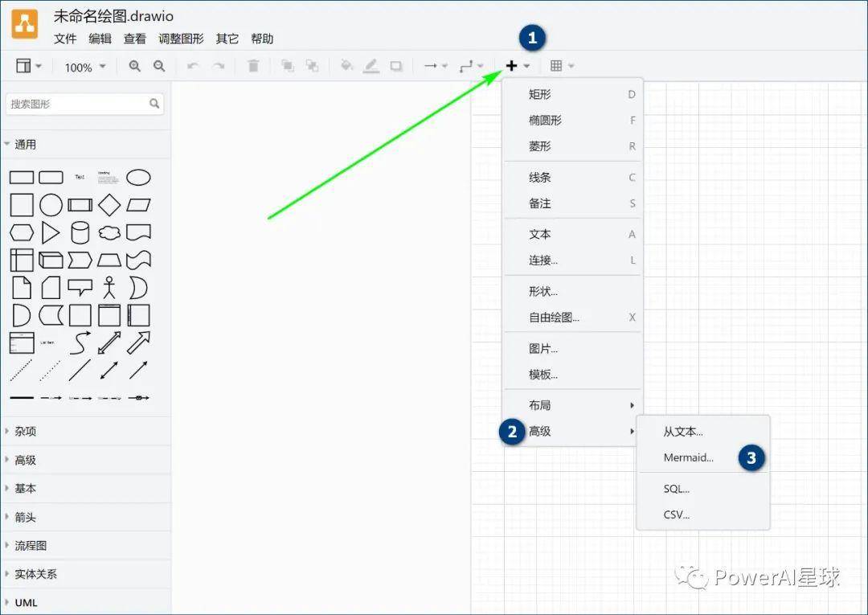The image size is (868, 615).
Task: Choose 线条 from the insert menu
Action: (x=573, y=178)
